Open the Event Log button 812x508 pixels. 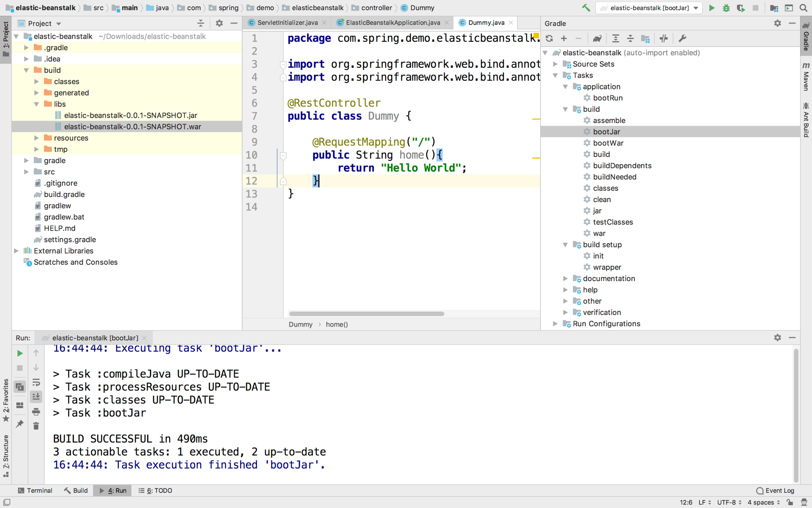tap(775, 490)
